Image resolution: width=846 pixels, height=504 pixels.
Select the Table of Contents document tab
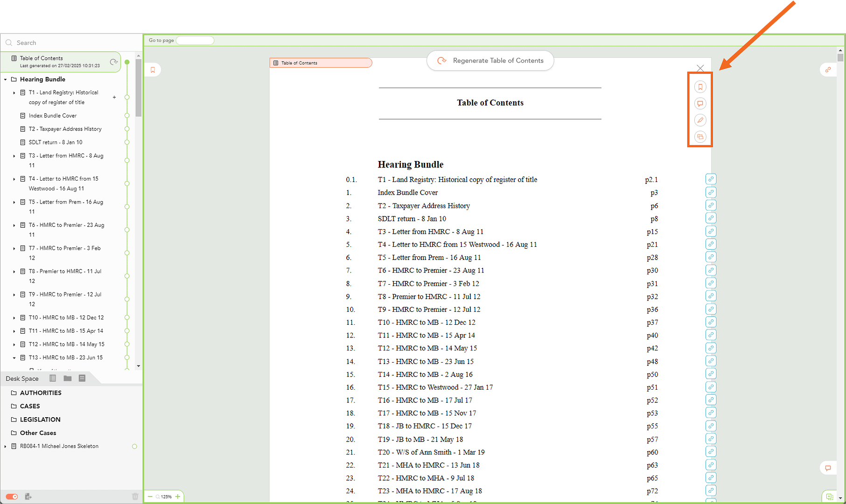click(x=321, y=63)
